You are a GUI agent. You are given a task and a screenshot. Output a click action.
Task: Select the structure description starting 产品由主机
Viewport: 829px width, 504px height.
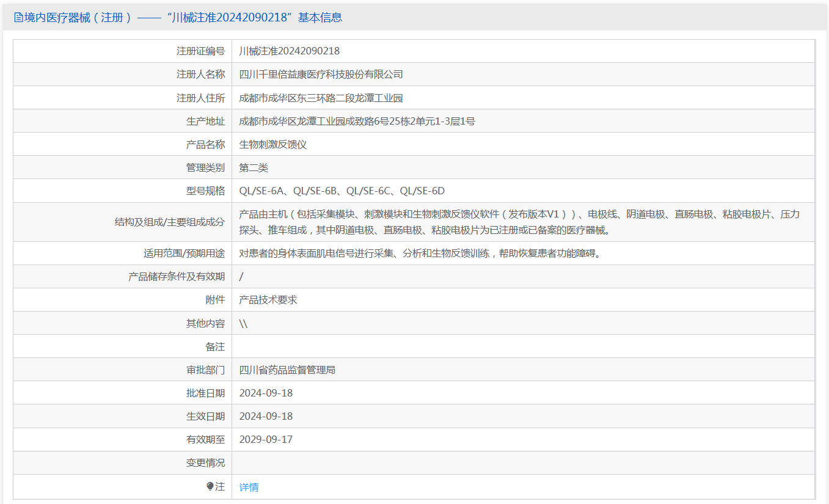519,222
